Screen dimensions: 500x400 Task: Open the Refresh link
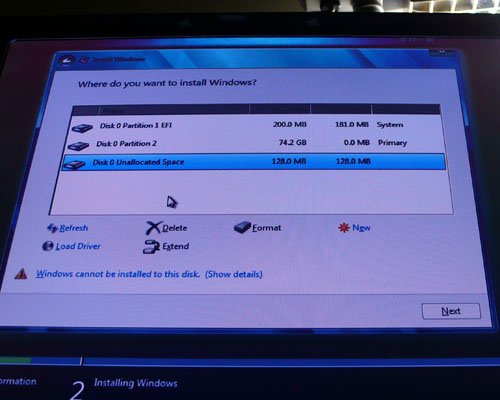point(74,228)
